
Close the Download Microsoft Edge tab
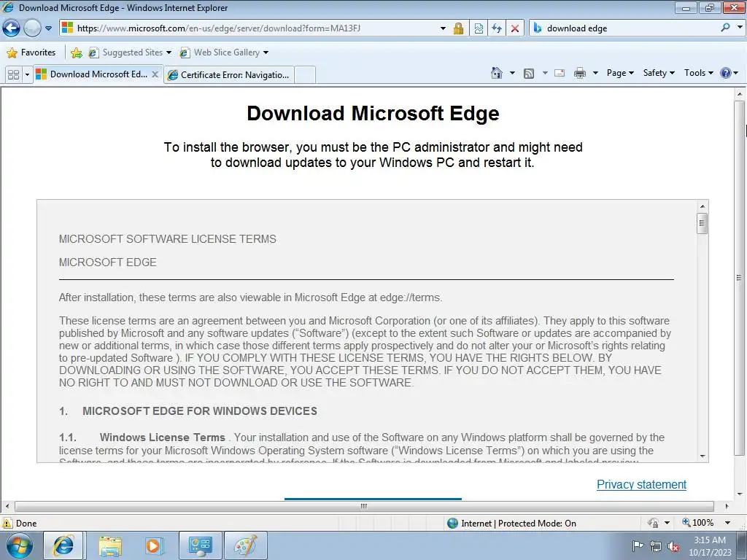[x=155, y=74]
